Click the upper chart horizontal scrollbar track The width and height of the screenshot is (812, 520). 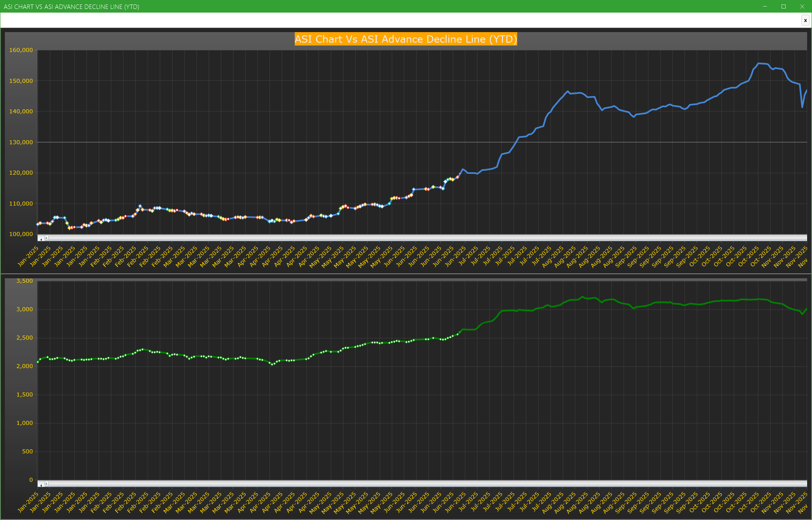[406, 238]
